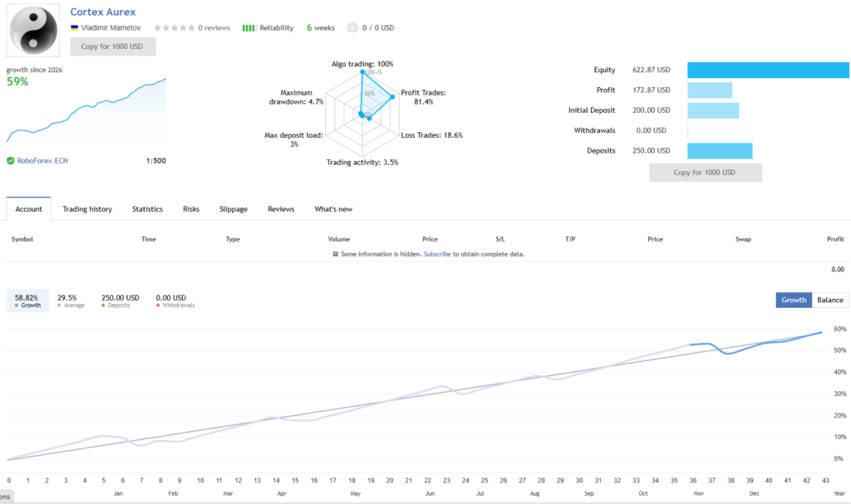Click the 622.87 USD equity value
This screenshot has height=504, width=851.
point(652,70)
